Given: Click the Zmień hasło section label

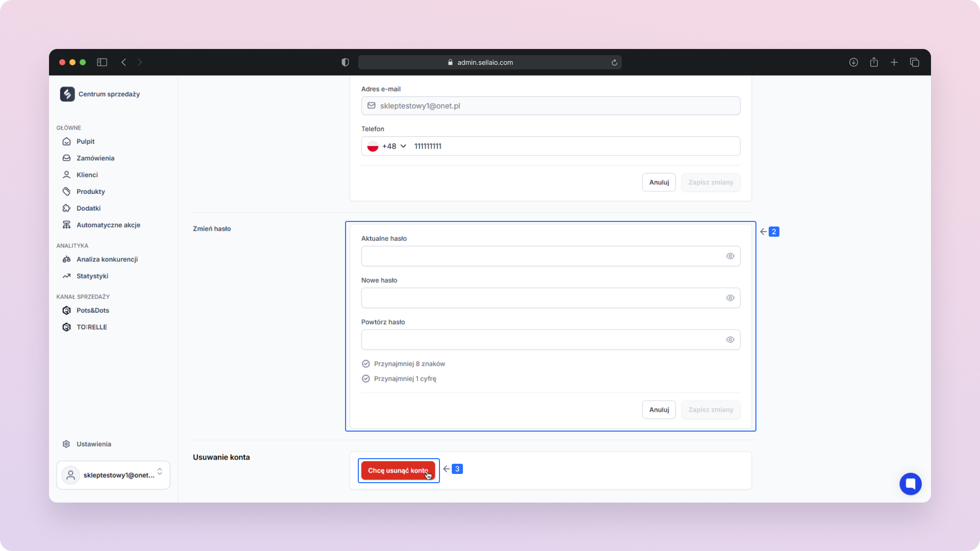Looking at the screenshot, I should point(212,229).
